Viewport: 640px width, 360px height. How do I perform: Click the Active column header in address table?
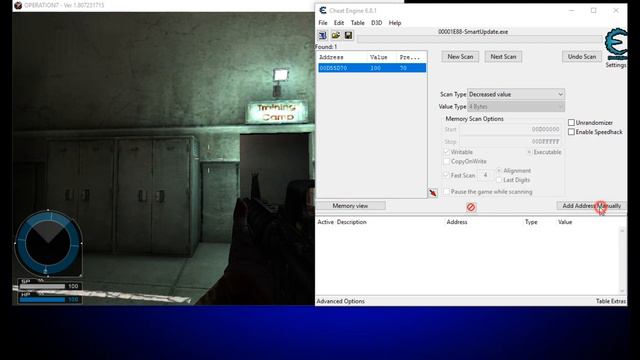326,222
